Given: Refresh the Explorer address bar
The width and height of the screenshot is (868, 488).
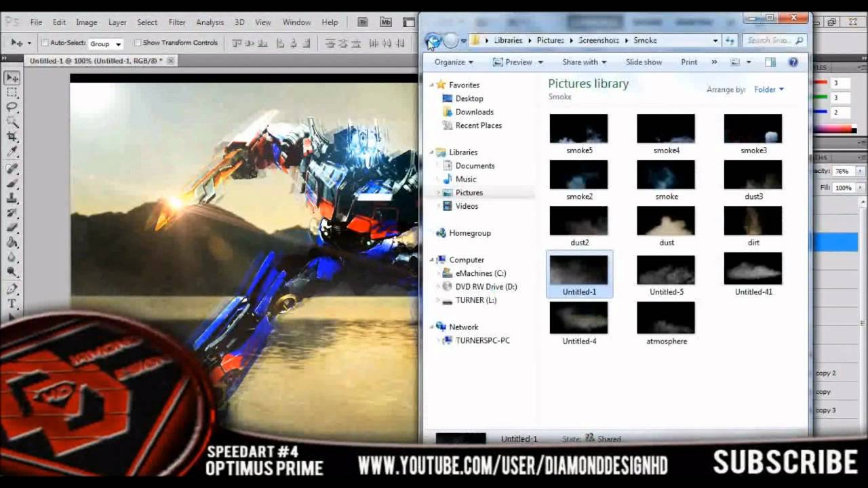Looking at the screenshot, I should click(x=730, y=41).
